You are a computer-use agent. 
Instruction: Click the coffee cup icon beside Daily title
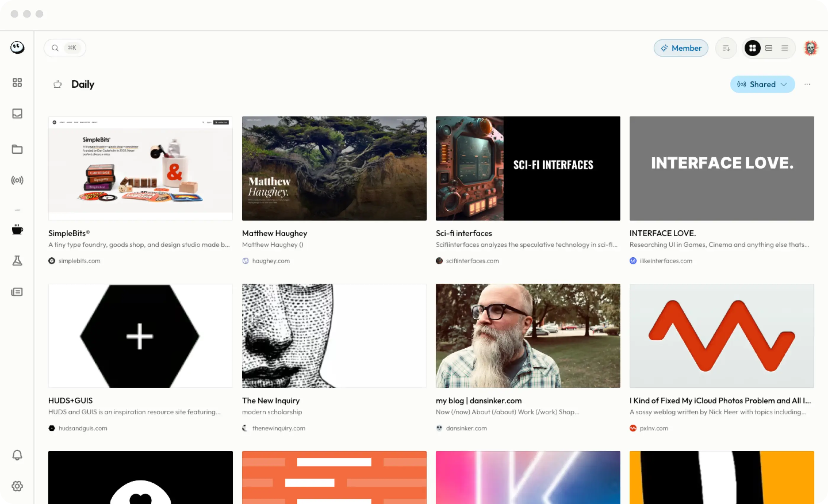click(57, 84)
